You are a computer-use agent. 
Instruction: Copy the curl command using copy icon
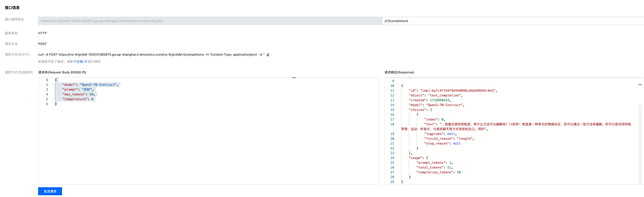tap(268, 55)
